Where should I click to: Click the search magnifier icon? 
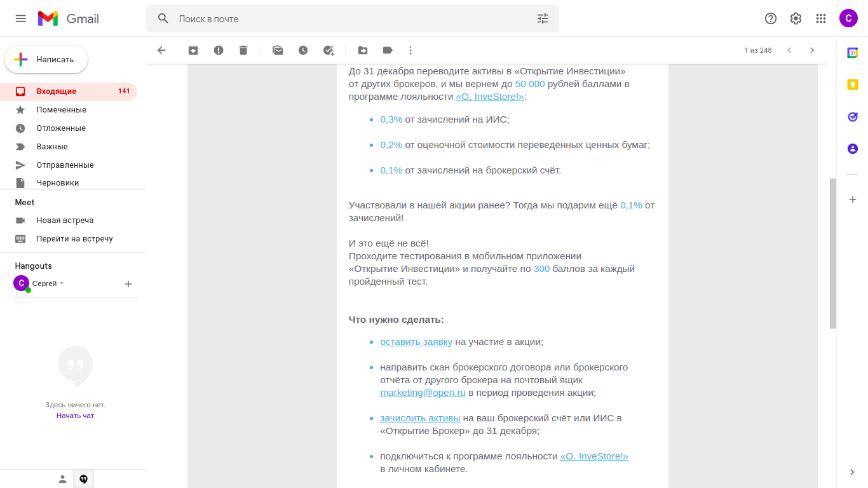tap(163, 18)
